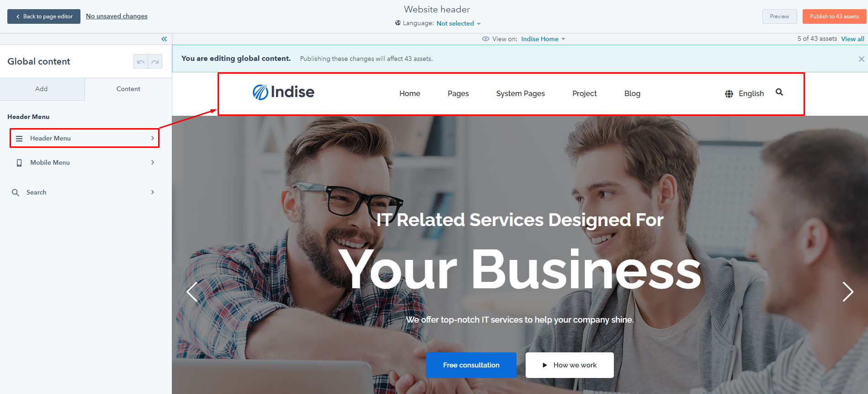Expand the Search module

pyautogui.click(x=85, y=192)
